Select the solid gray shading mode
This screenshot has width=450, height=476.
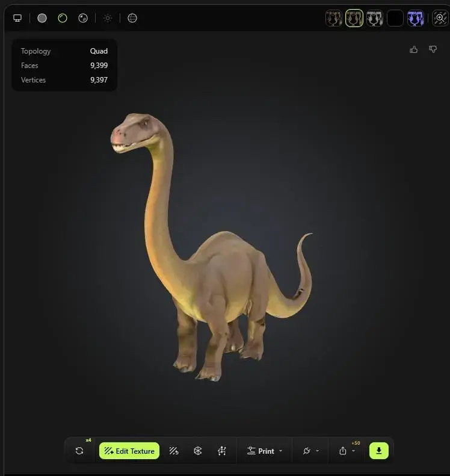pos(42,18)
